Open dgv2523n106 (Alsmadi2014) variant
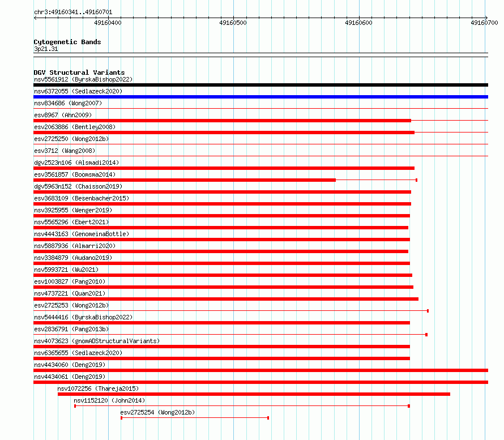 pos(76,163)
